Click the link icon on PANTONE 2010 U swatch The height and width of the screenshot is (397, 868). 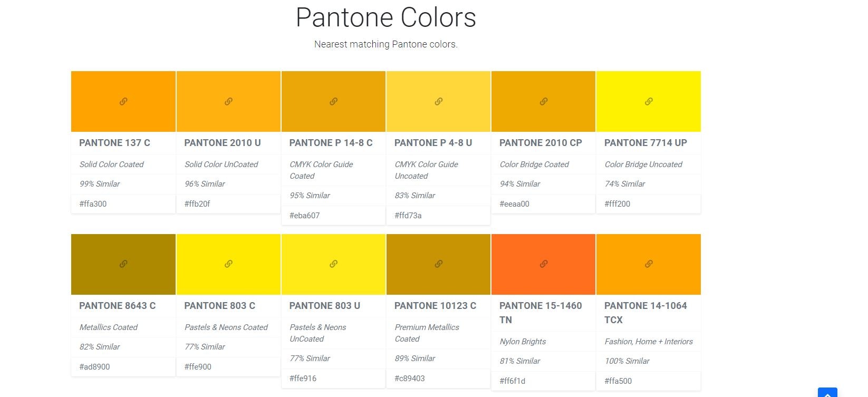228,101
